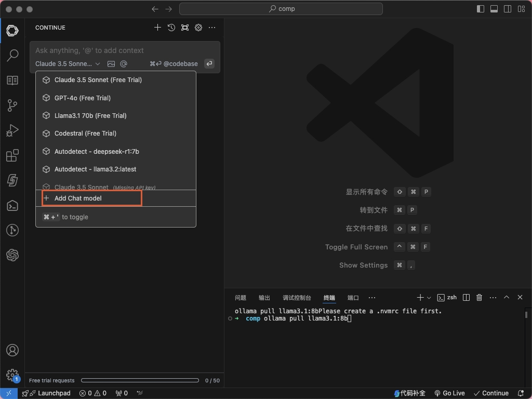The image size is (532, 399).
Task: Open the book-shaped view in activity bar
Action: coord(12,81)
